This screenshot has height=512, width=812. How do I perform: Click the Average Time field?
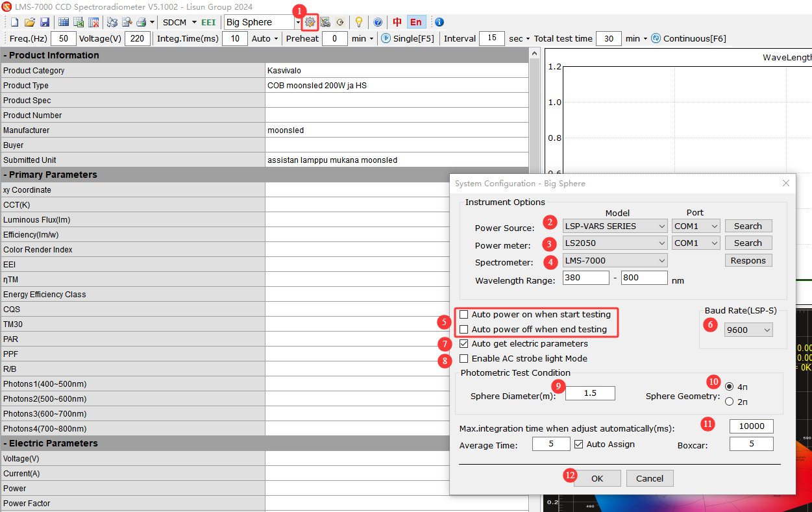[x=551, y=445]
